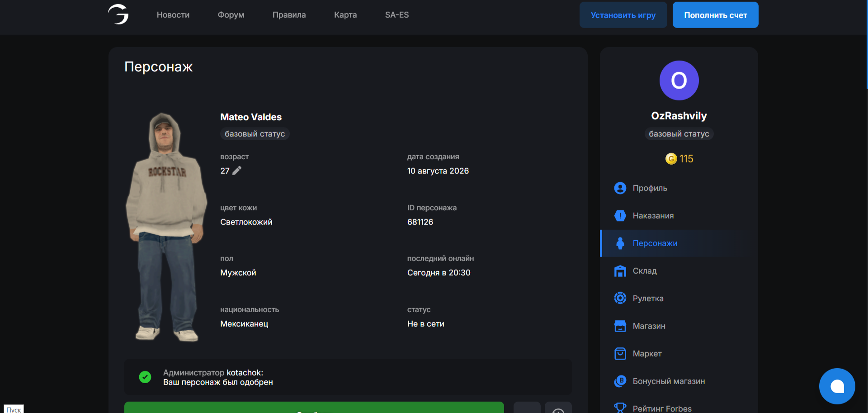868x413 pixels.
Task: Click the creation date 10 августа 2026
Action: pyautogui.click(x=438, y=171)
